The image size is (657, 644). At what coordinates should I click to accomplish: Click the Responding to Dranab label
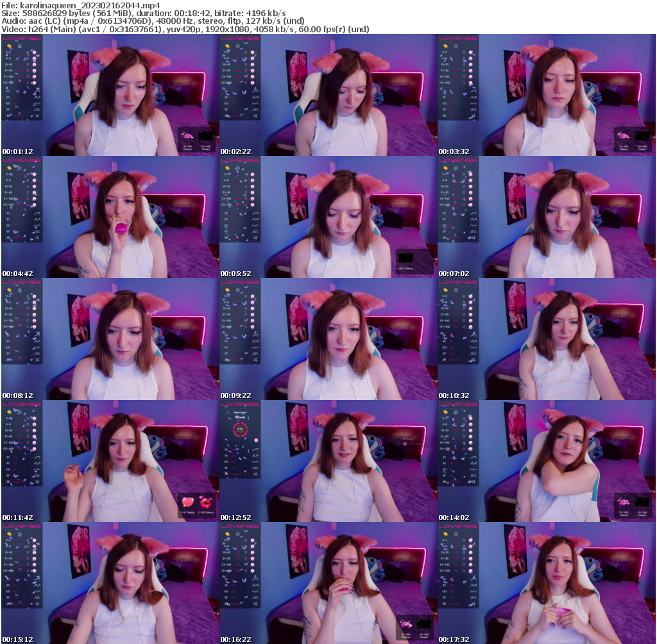pyautogui.click(x=240, y=414)
